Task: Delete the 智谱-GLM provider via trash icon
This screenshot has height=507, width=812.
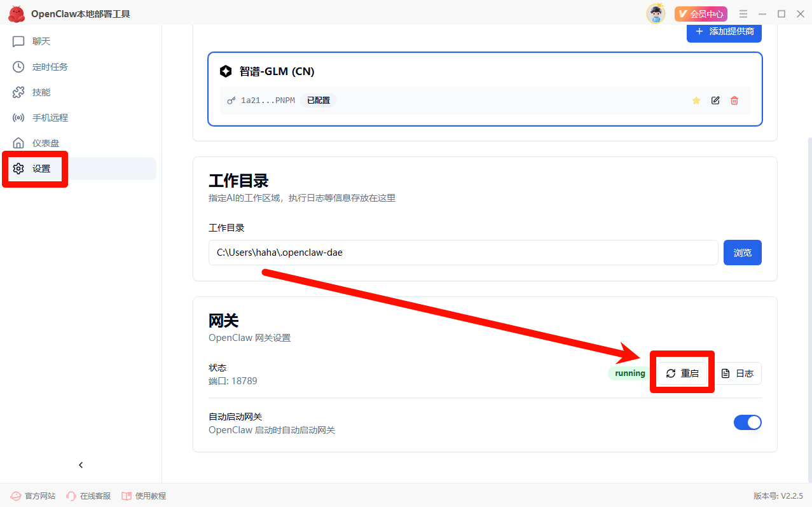Action: (x=734, y=101)
